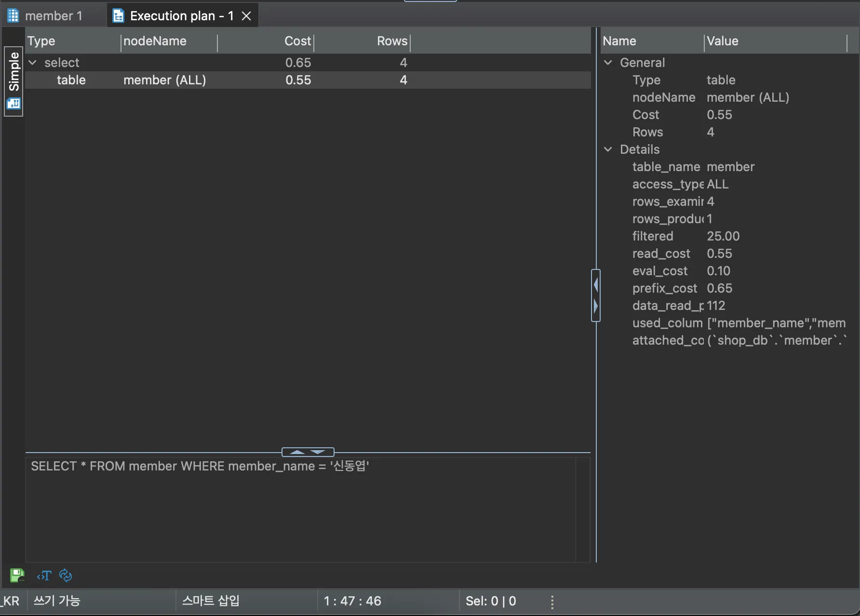Viewport: 860px width, 616px height.
Task: Collapse the Details section
Action: click(608, 149)
